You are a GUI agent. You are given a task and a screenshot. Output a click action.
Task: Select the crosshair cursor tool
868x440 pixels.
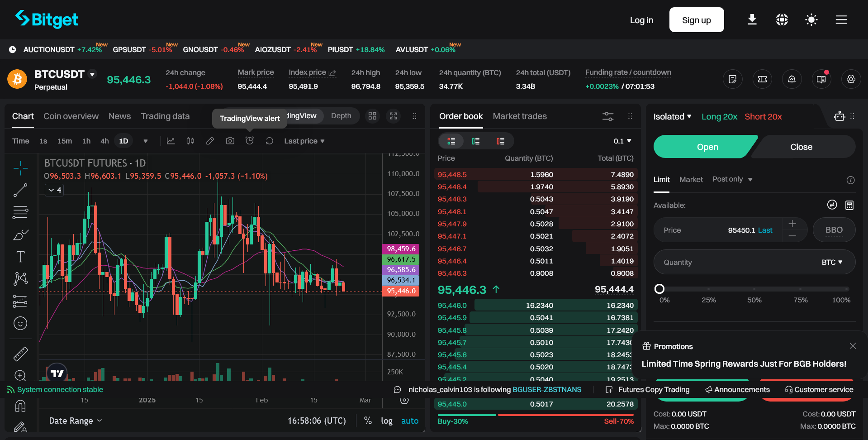tap(20, 168)
